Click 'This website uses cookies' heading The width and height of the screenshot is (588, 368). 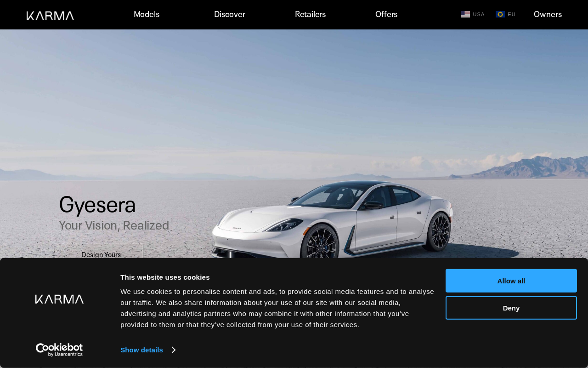click(165, 277)
